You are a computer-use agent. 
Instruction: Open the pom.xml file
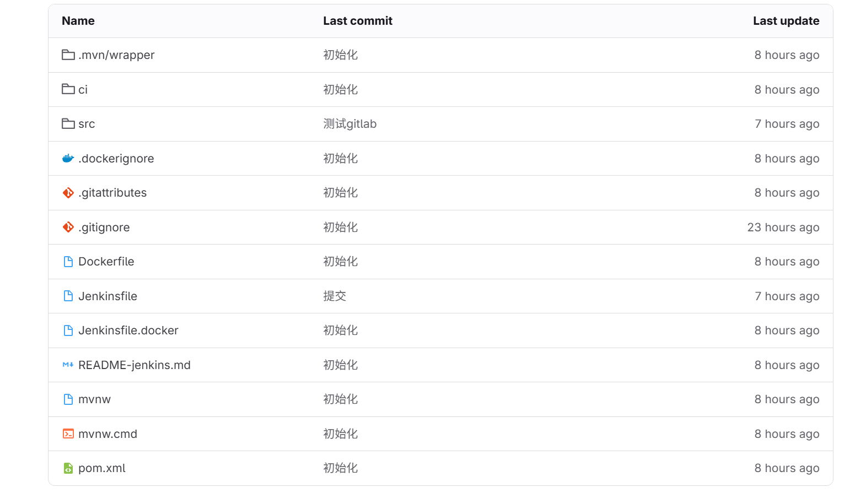102,468
